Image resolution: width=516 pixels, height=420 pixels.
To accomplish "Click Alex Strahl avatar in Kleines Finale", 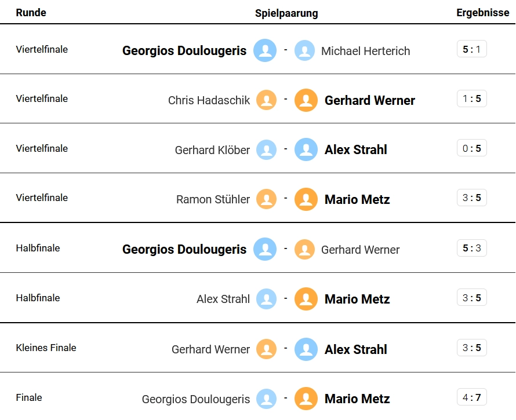I will (x=306, y=349).
